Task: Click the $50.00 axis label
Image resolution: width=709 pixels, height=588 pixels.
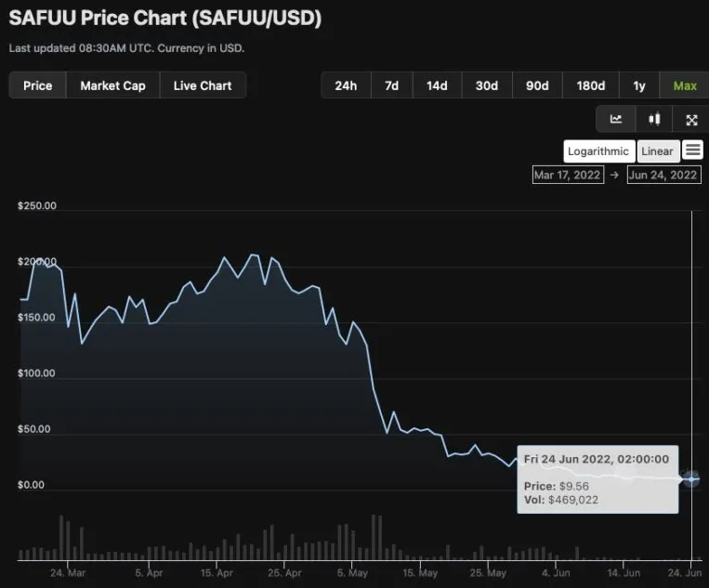Action: pos(33,429)
